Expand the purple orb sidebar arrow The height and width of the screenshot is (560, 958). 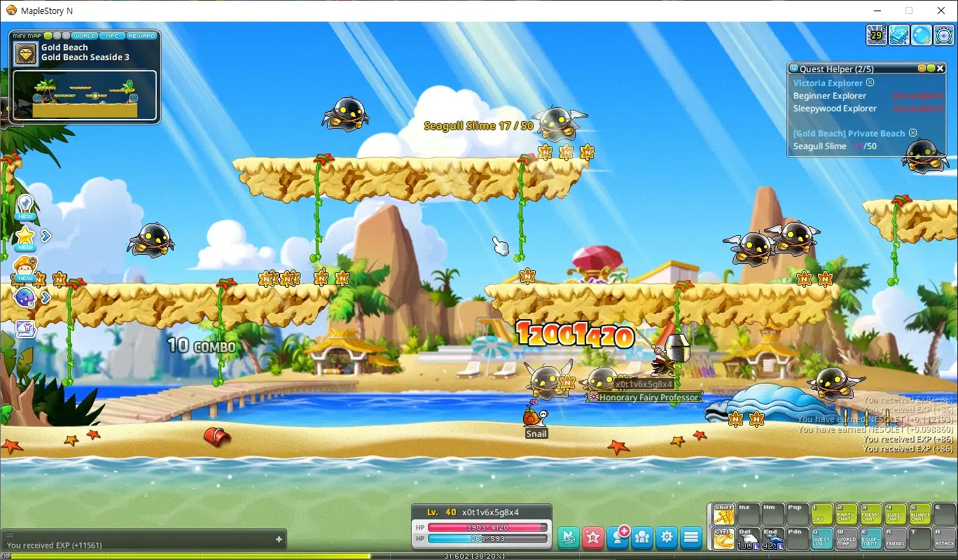click(x=46, y=297)
